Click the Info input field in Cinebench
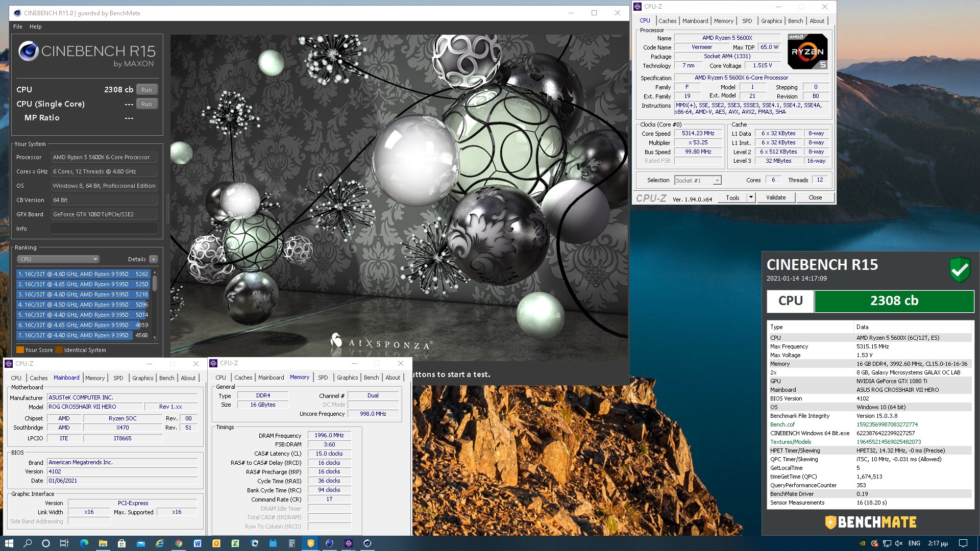This screenshot has width=980, height=551. [x=104, y=229]
